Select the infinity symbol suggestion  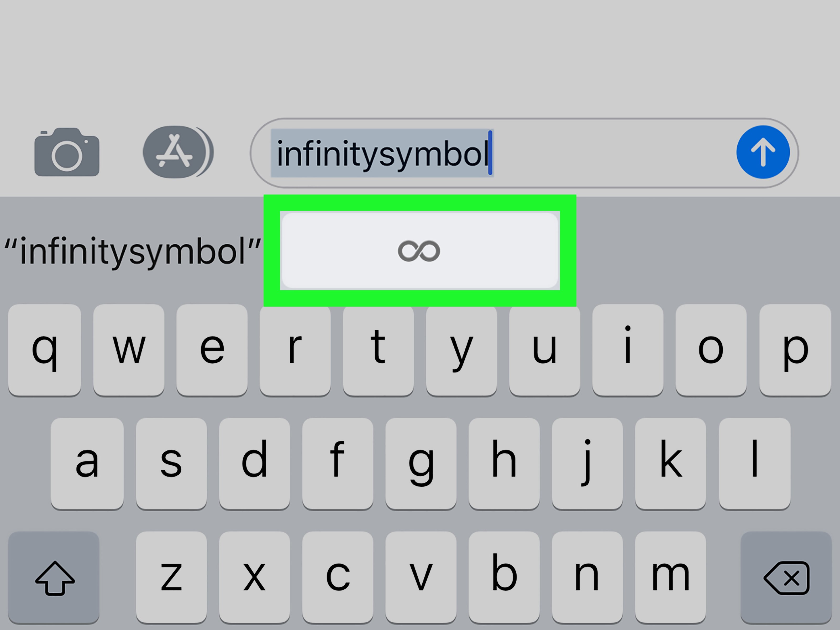pyautogui.click(x=420, y=251)
